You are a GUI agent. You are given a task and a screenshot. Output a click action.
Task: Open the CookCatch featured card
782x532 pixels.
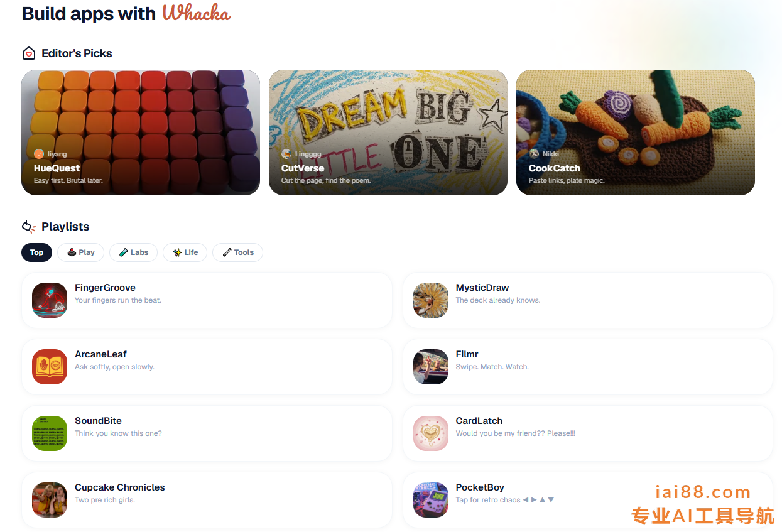636,133
